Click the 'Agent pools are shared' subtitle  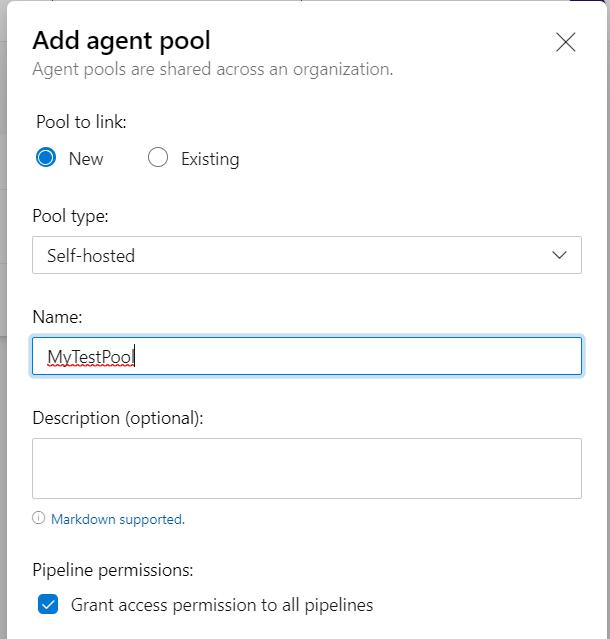point(213,69)
